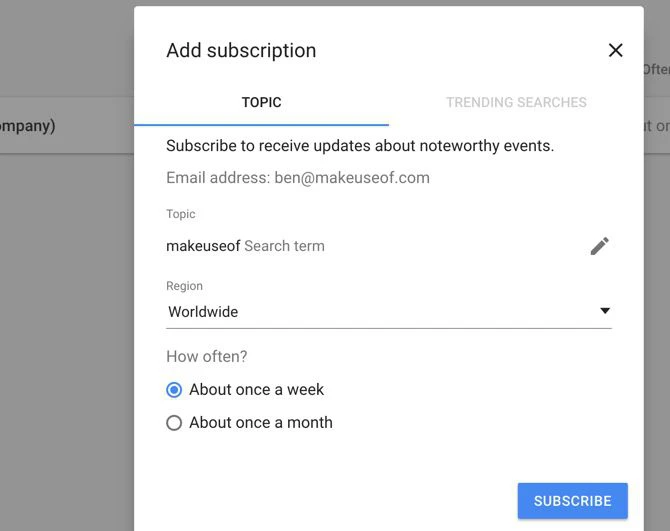Click the About once a month label text
The height and width of the screenshot is (531, 670).
(261, 423)
